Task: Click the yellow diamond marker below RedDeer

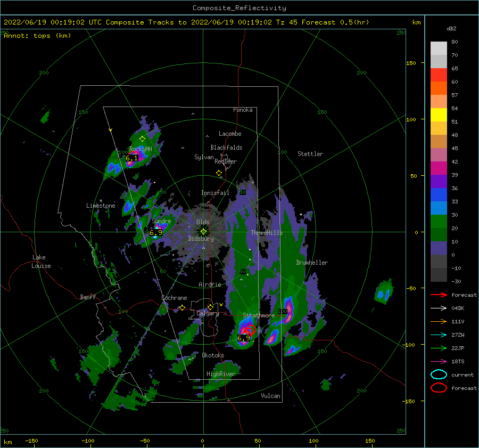Action: pos(219,173)
